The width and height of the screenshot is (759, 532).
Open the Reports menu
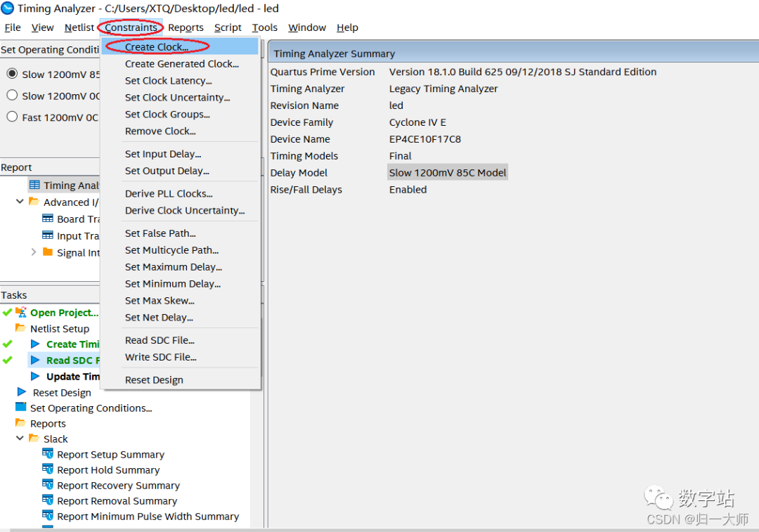[x=186, y=27]
